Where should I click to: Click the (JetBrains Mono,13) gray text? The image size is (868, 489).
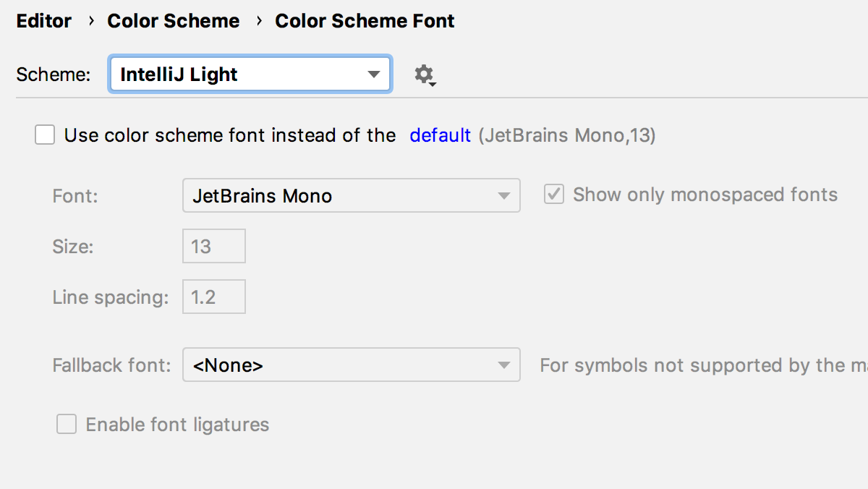[567, 135]
